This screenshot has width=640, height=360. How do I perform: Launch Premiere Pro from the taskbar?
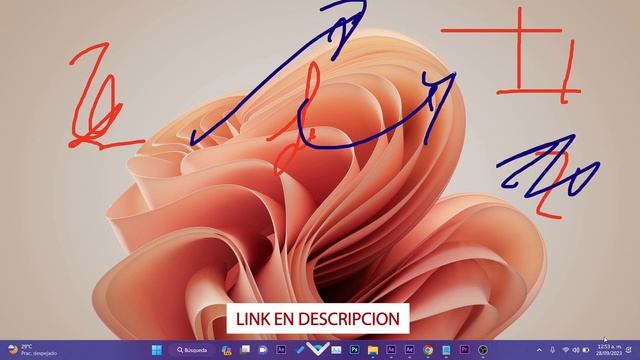pos(464,350)
